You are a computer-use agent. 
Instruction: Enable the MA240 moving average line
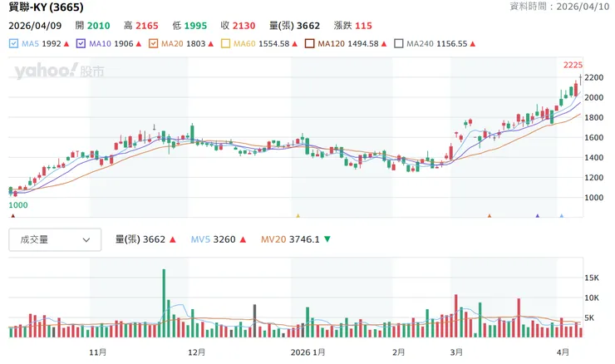click(399, 43)
